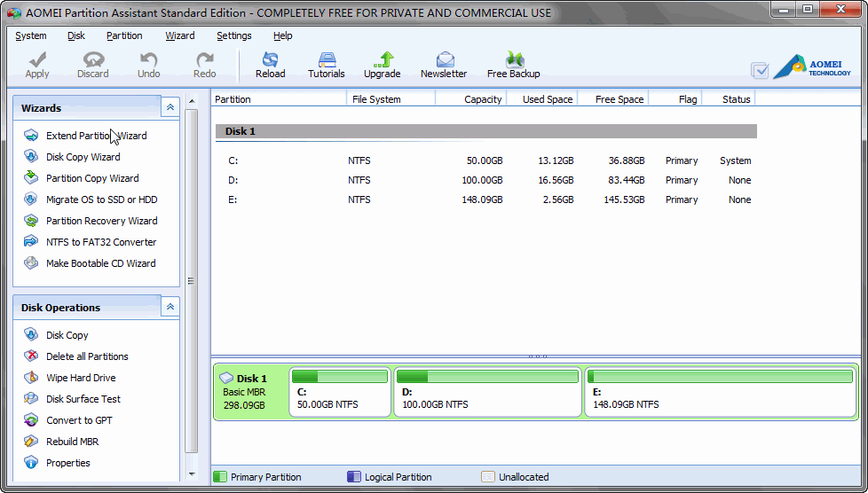868x493 pixels.
Task: Click Extend Partition Wizard icon
Action: coord(31,136)
